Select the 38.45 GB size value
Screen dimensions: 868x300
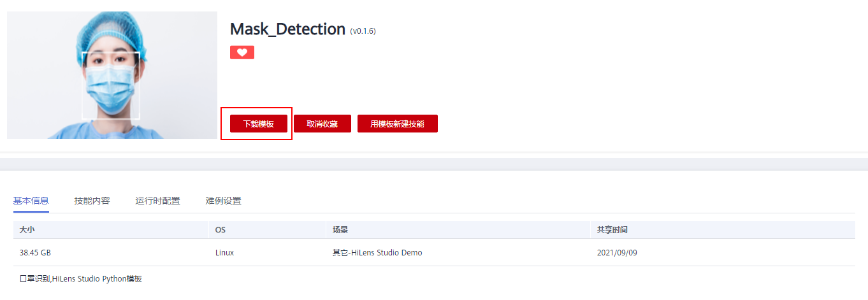click(35, 253)
